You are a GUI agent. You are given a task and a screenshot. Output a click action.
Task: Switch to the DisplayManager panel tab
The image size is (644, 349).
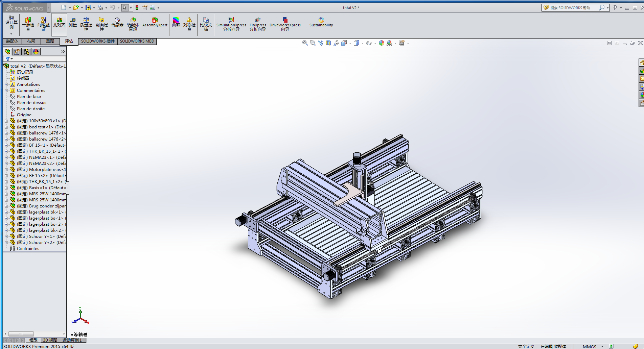[36, 51]
